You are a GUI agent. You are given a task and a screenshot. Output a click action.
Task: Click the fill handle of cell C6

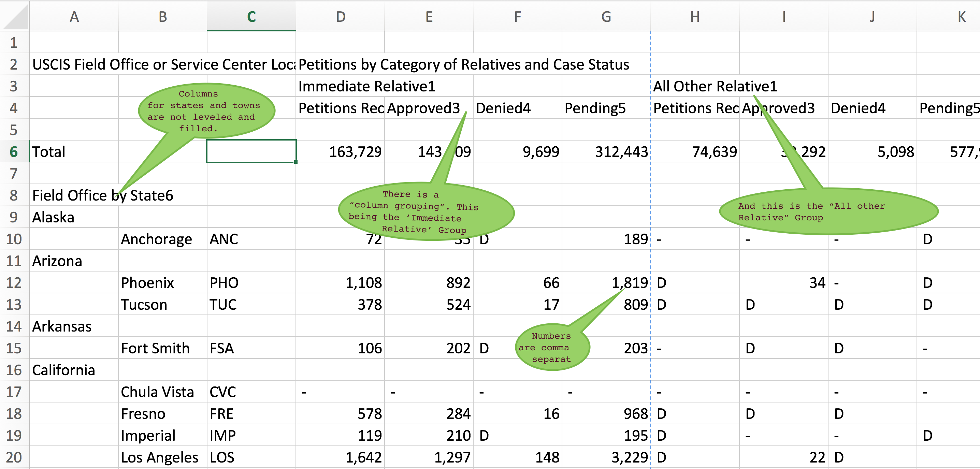[x=296, y=162]
